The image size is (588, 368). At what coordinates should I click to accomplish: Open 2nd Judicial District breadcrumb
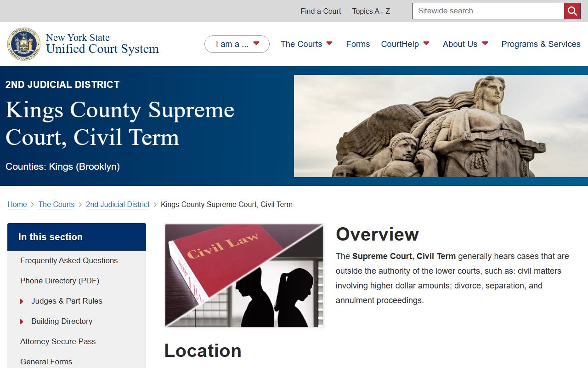118,204
